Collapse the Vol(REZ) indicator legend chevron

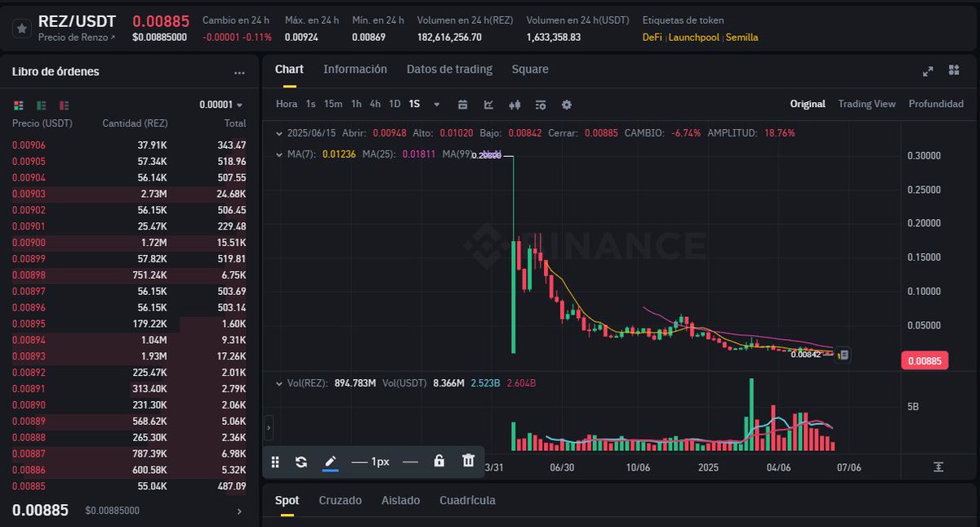point(280,382)
